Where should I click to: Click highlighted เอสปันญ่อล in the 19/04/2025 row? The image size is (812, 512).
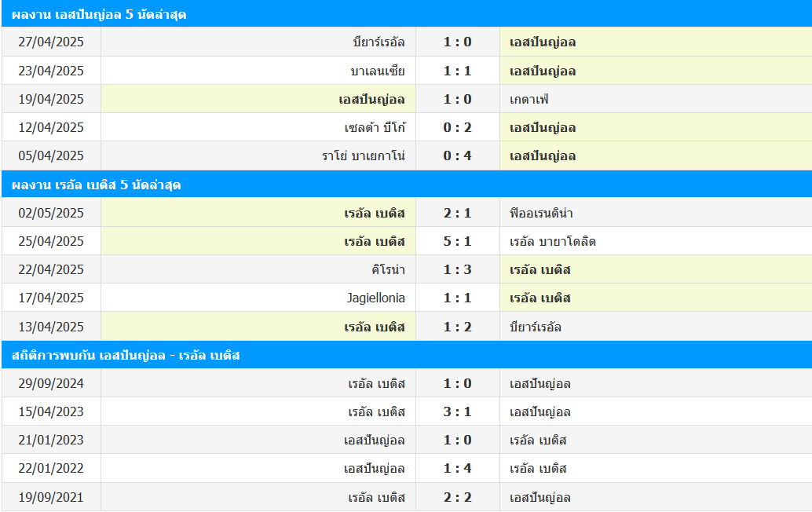coord(371,100)
